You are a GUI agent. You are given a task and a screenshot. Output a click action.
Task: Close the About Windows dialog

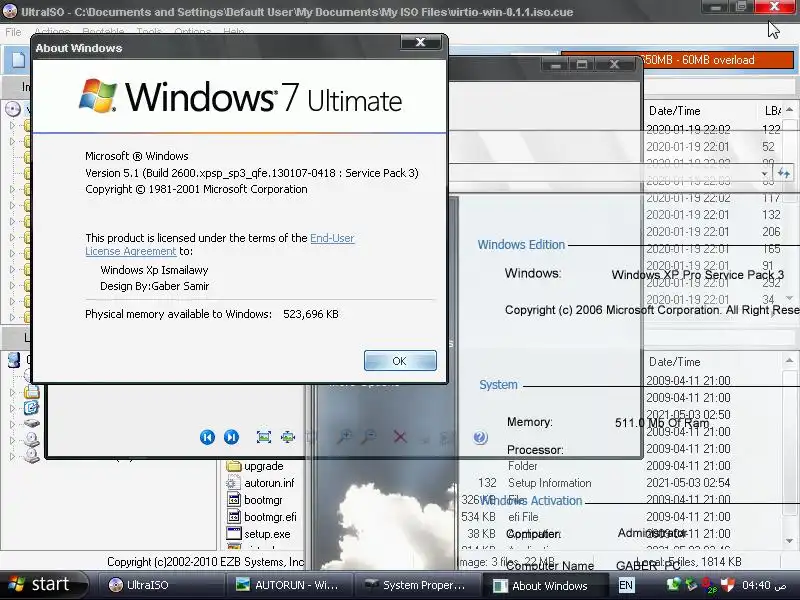click(420, 42)
